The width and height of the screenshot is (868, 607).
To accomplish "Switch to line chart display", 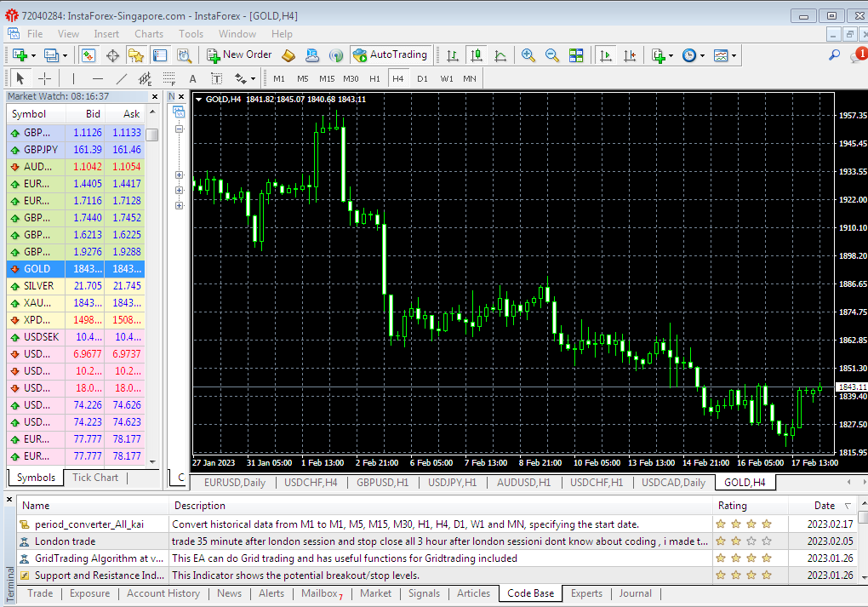I will (x=500, y=55).
